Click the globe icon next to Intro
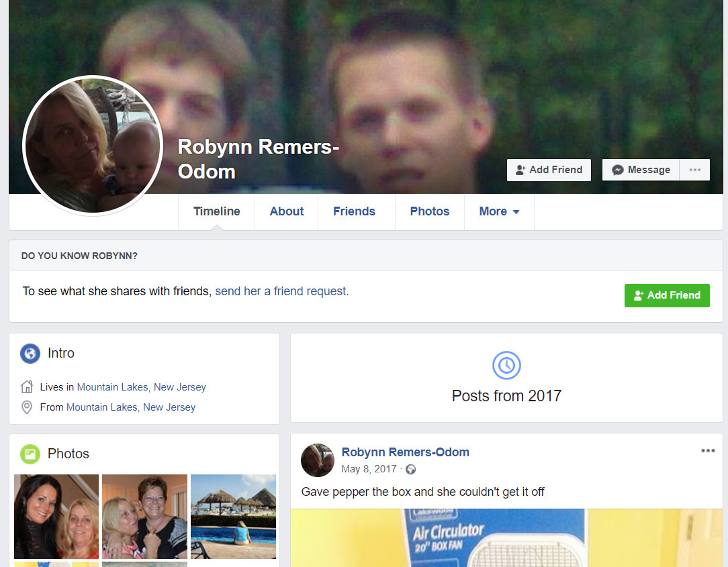 coord(30,354)
